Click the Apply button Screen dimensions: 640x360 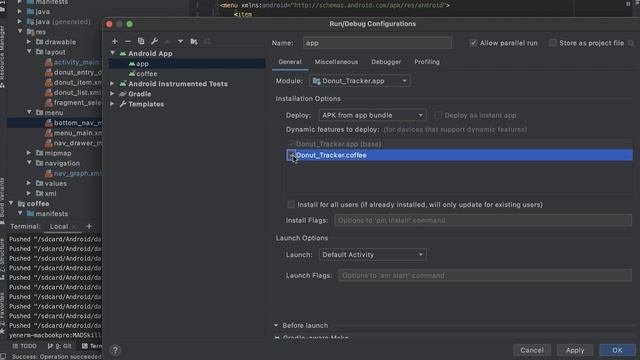(575, 350)
